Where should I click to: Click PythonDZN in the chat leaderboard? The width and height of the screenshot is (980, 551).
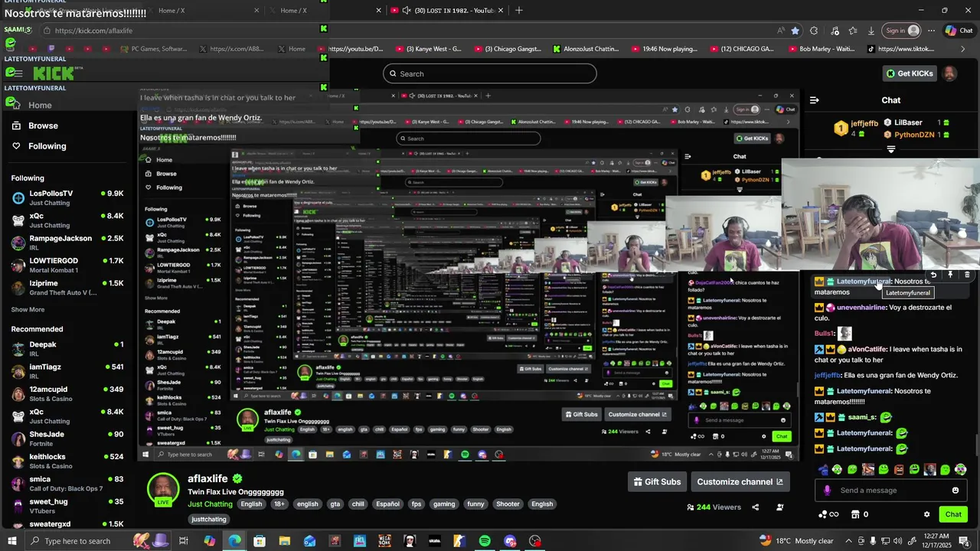(915, 135)
